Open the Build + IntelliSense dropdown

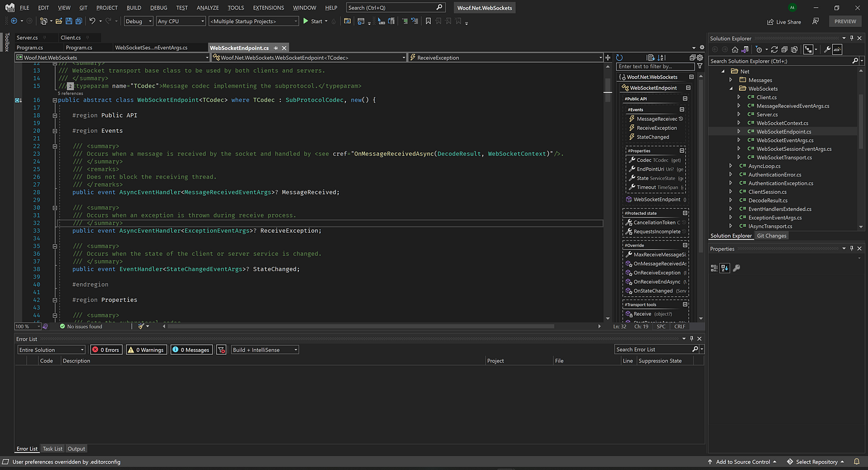click(265, 350)
